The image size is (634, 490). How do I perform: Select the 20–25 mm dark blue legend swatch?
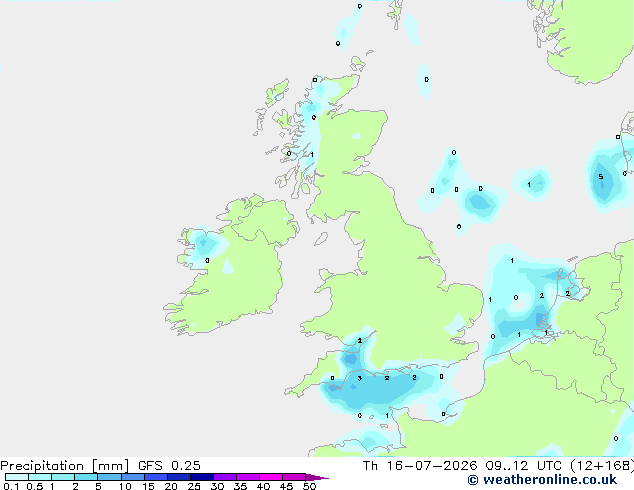pos(179,477)
